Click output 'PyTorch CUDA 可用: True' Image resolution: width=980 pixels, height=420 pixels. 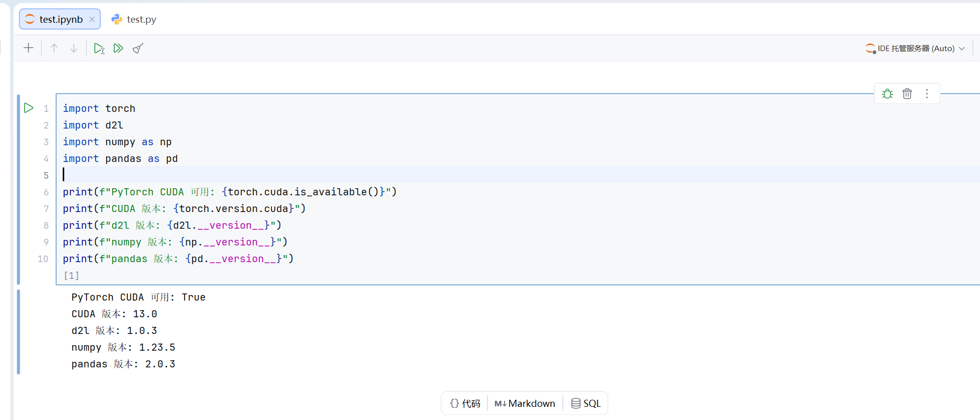point(139,297)
